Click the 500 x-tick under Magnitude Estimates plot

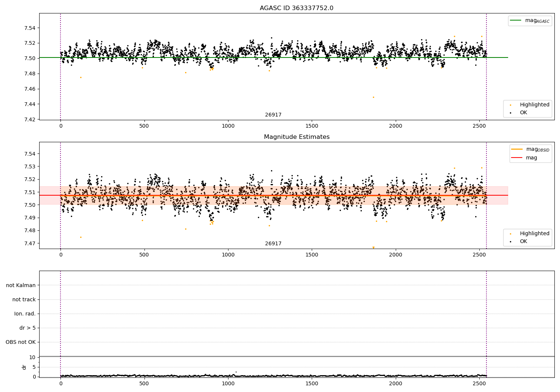pos(144,255)
